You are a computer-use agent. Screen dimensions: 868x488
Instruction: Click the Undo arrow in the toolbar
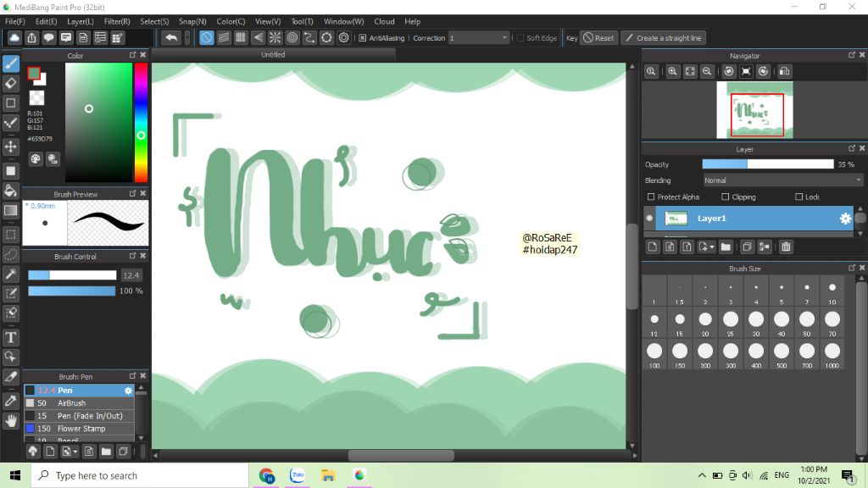tap(171, 38)
